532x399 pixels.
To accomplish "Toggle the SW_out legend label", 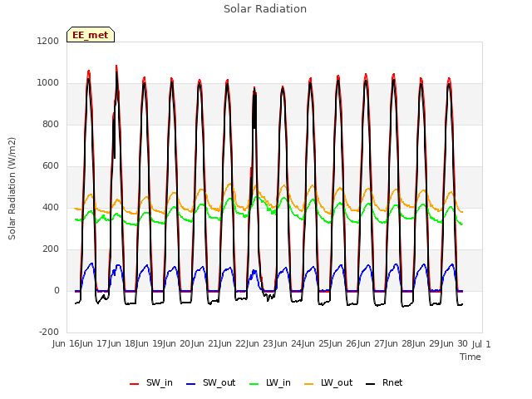I will pos(219,382).
